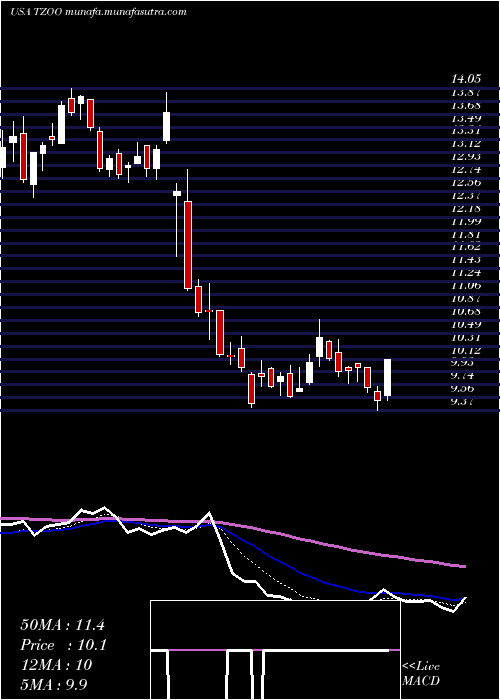This screenshot has height=700, width=500.
Task: Select the 12.37 price axis label
Action: [466, 195]
